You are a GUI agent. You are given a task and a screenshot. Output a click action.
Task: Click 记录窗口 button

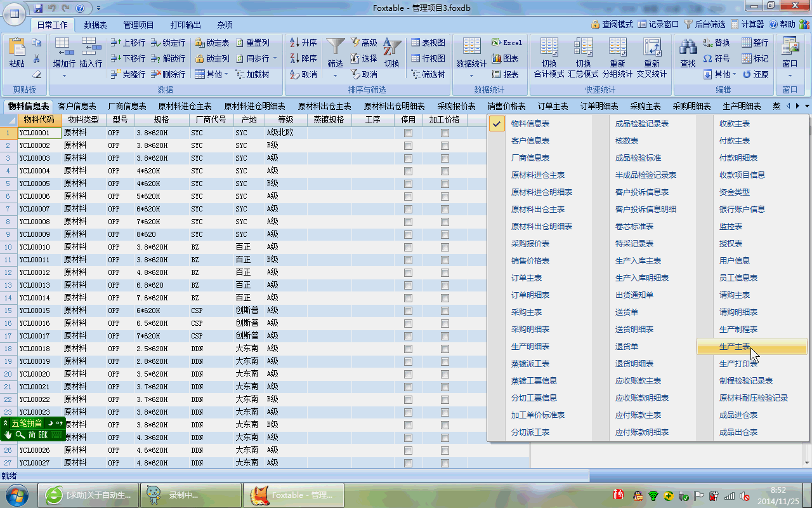click(x=658, y=24)
